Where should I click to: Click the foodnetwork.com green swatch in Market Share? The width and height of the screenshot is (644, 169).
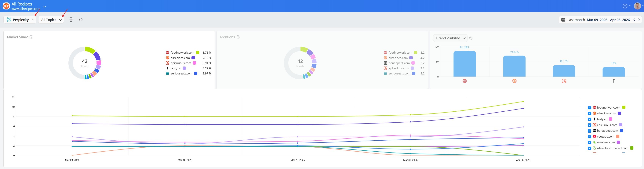coord(198,52)
